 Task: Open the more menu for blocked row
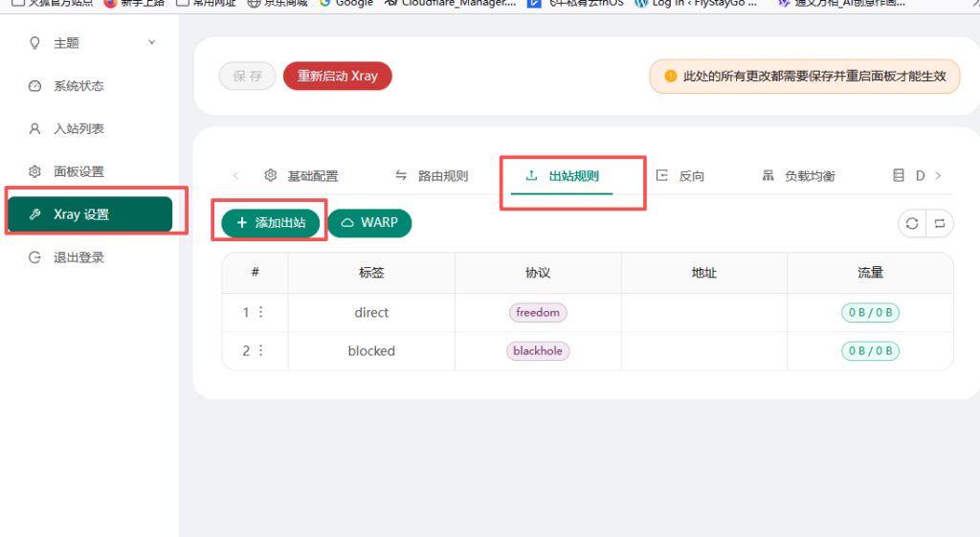pyautogui.click(x=260, y=351)
